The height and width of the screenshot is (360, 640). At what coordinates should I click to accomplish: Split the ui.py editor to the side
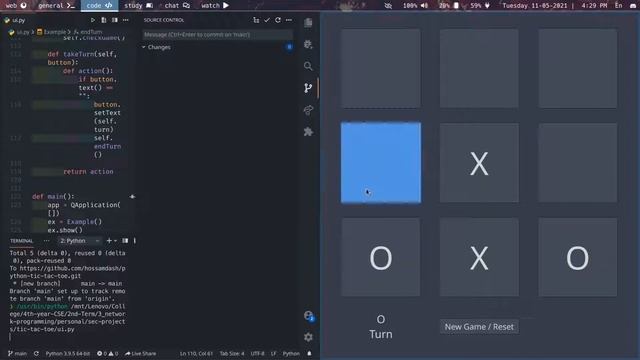115,20
